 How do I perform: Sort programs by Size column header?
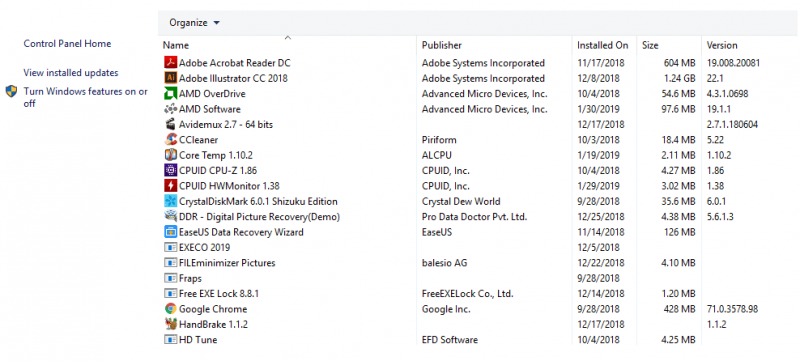[x=669, y=45]
